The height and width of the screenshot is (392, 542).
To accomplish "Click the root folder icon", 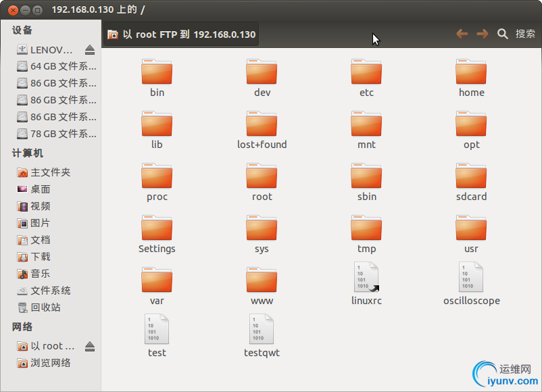I will (x=262, y=176).
